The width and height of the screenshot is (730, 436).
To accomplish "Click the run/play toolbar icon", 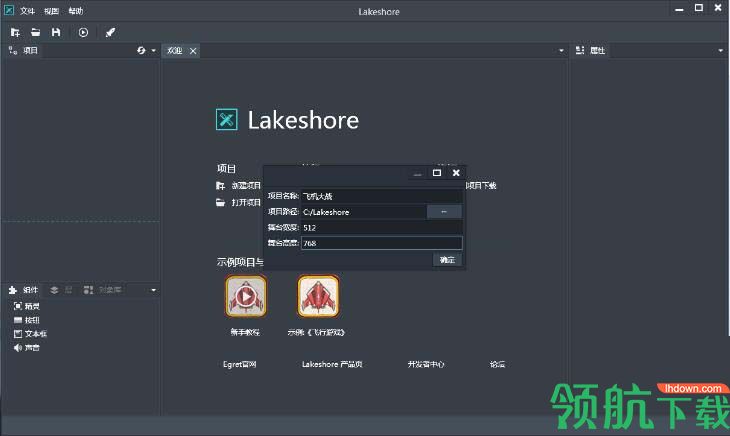I will [83, 32].
